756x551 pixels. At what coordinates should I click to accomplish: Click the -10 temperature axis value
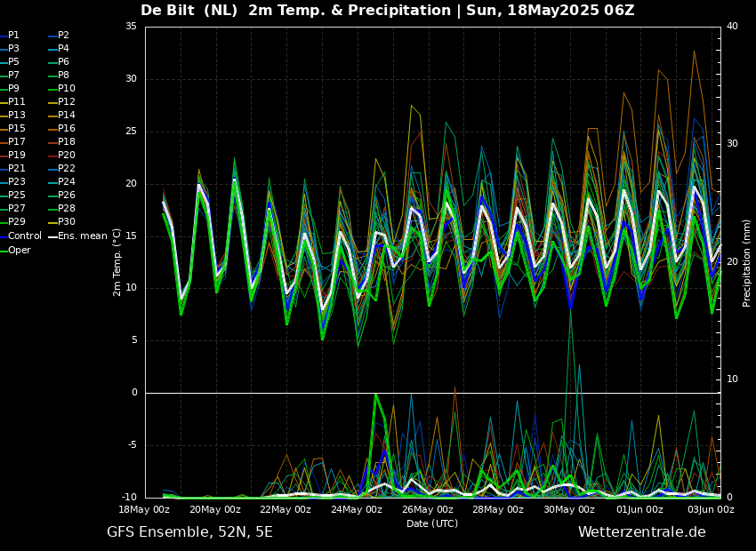129,497
